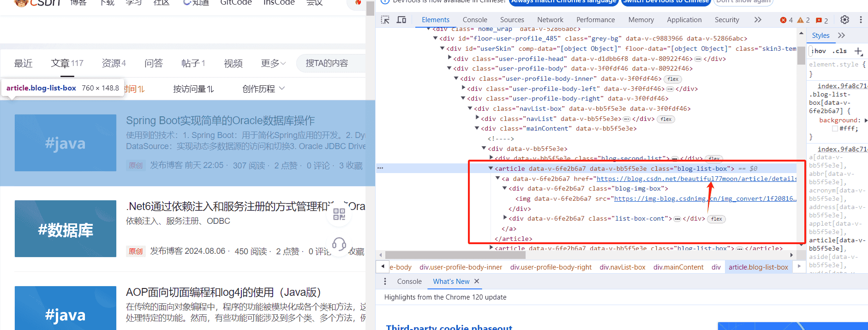Collapse the blog-img-box div node
Image resolution: width=868 pixels, height=330 pixels.
505,188
